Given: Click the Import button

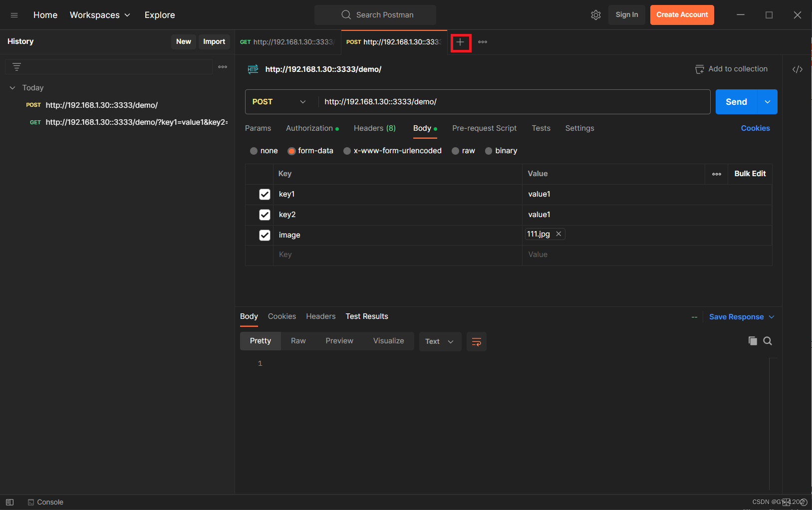Looking at the screenshot, I should click(x=214, y=42).
